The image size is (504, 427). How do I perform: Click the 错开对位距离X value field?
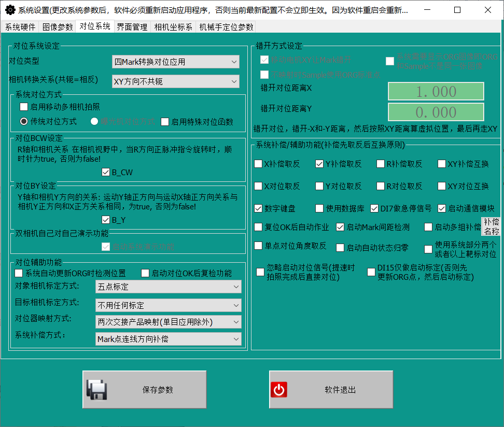tap(436, 92)
